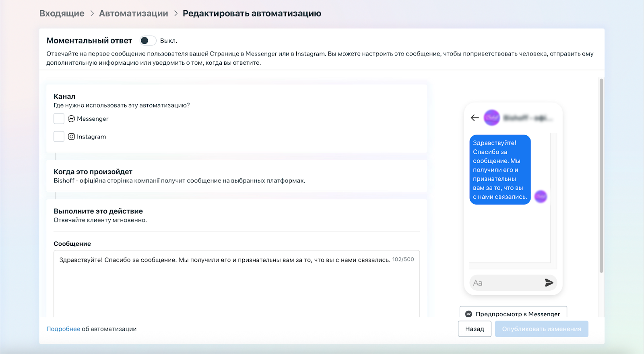
Task: Click the page avatar in preview header
Action: pyautogui.click(x=491, y=118)
